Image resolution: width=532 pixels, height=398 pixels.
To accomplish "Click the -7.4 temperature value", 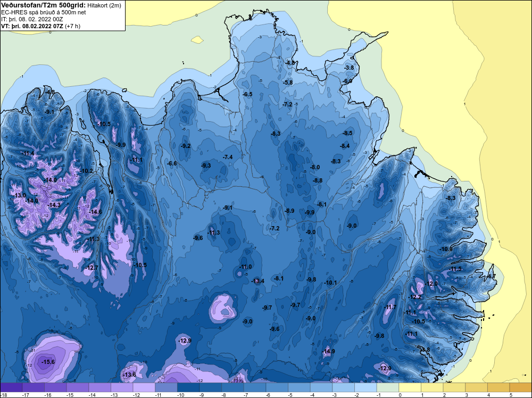I will coord(227,157).
